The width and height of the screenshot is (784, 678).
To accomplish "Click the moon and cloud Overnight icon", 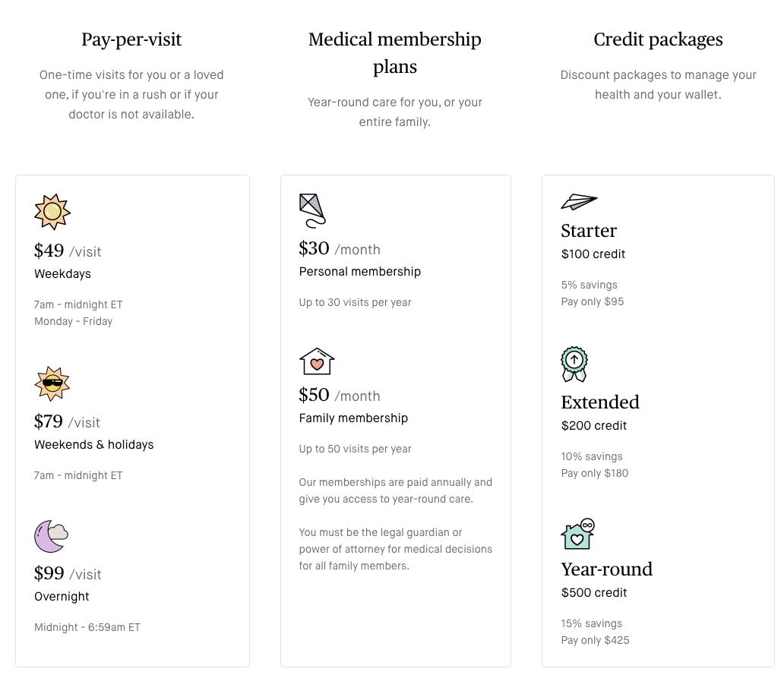I will (51, 536).
